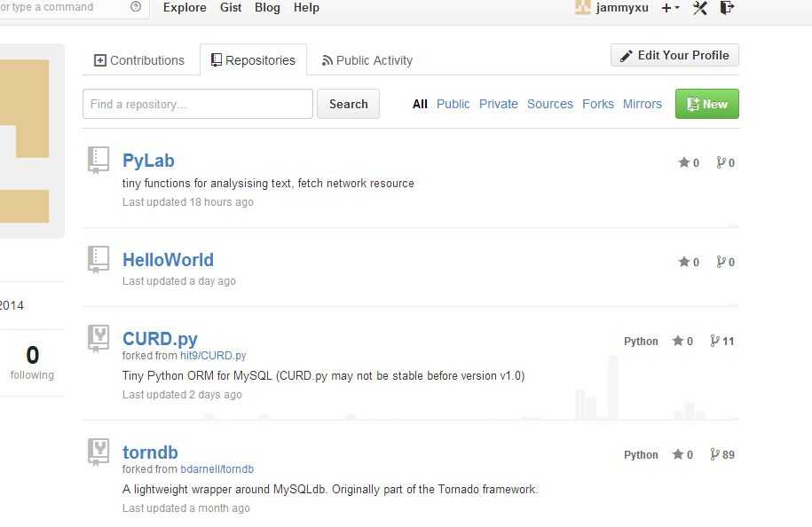The width and height of the screenshot is (812, 527).
Task: Click Edit Your Profile button
Action: coord(674,55)
